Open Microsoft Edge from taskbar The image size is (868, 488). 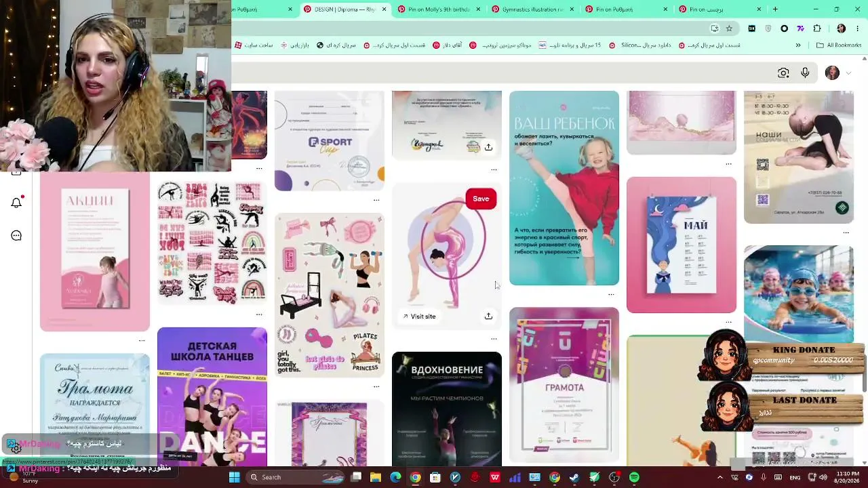pos(395,477)
